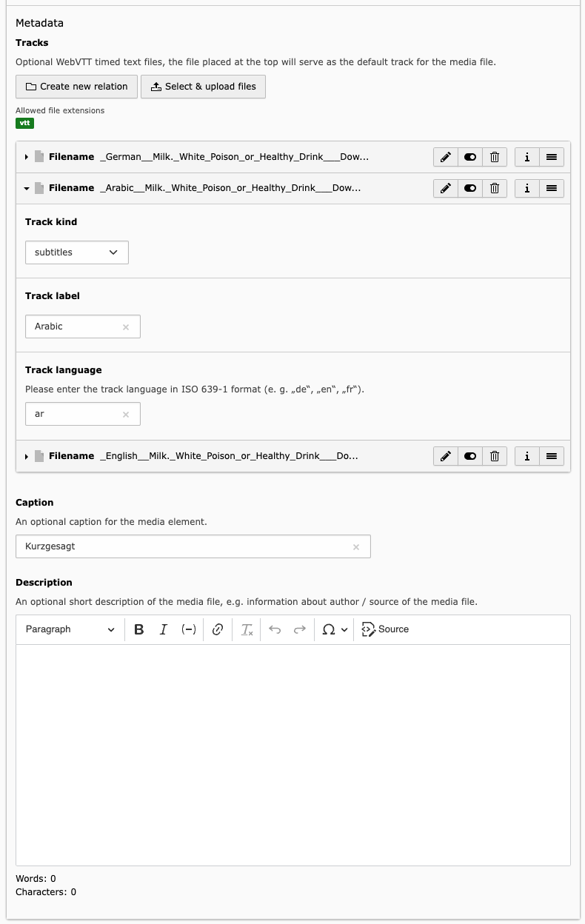585x924 pixels.
Task: Redo change in Description editor
Action: [x=300, y=629]
